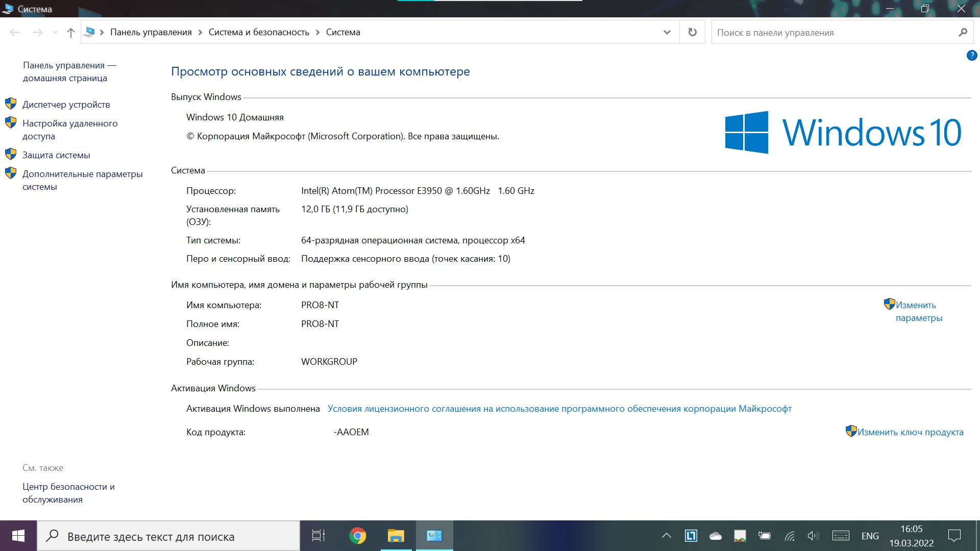Screen dimensions: 980x551
Task: Click 'Панель управления' breadcrumb item
Action: point(151,32)
